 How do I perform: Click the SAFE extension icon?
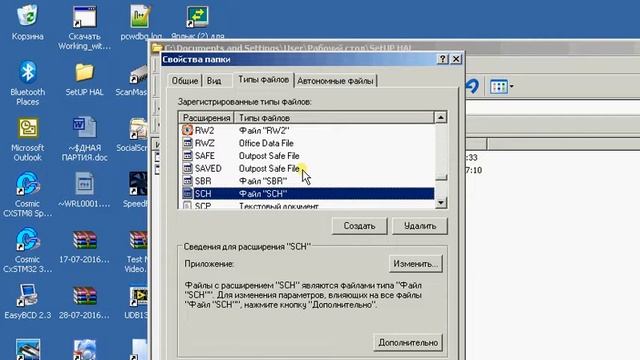click(187, 156)
